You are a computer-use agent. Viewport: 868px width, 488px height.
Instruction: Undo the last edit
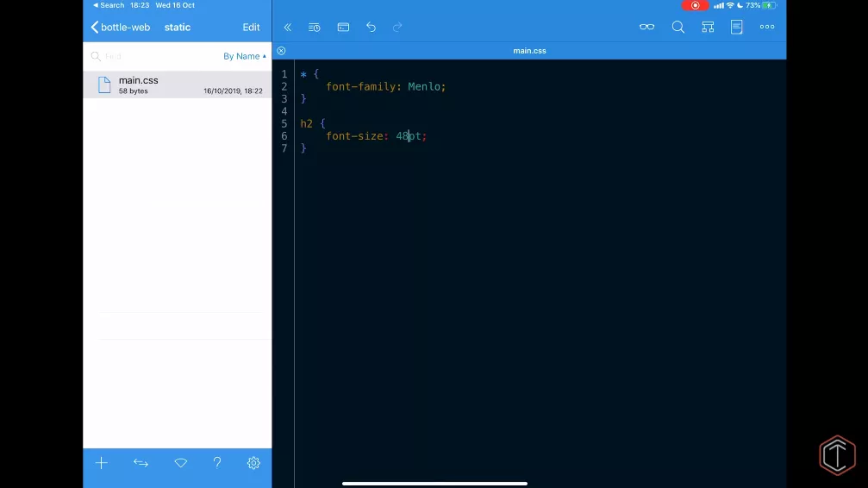(371, 27)
